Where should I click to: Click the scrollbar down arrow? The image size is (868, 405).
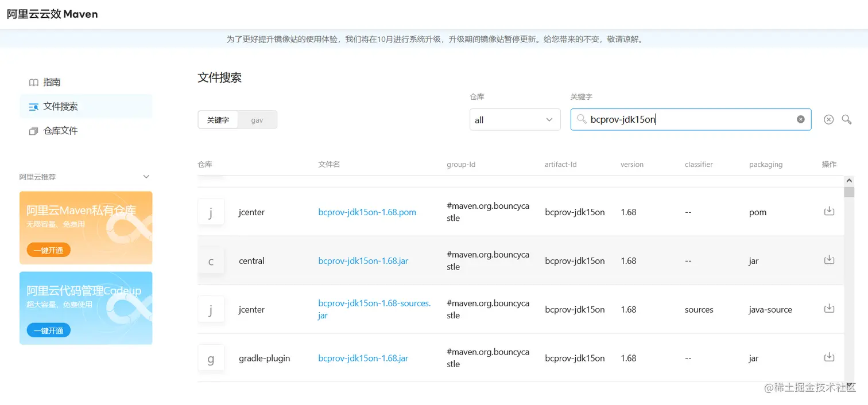pos(849,384)
